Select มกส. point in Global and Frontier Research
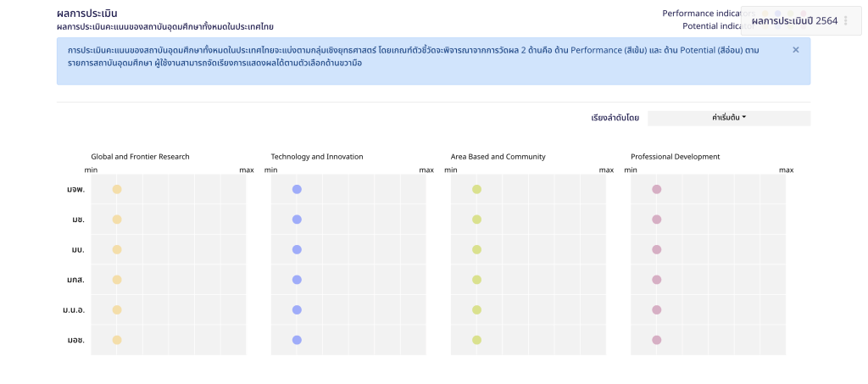 pos(117,280)
